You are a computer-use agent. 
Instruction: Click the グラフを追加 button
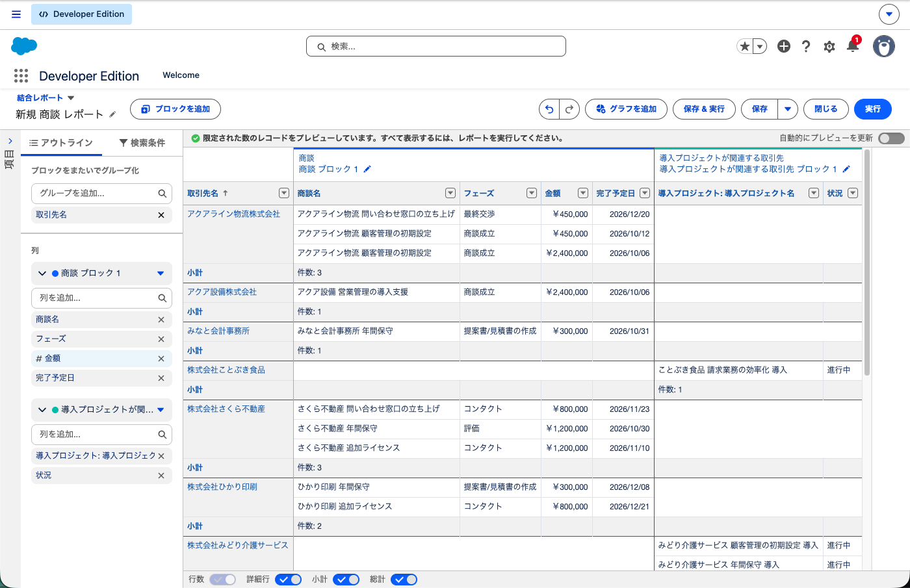pos(627,109)
